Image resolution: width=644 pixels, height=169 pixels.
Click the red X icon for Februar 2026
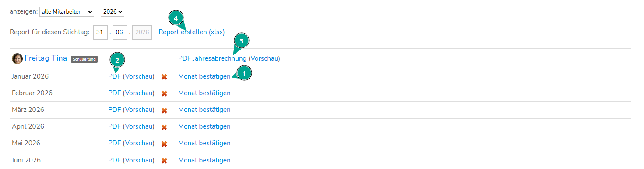tap(164, 93)
